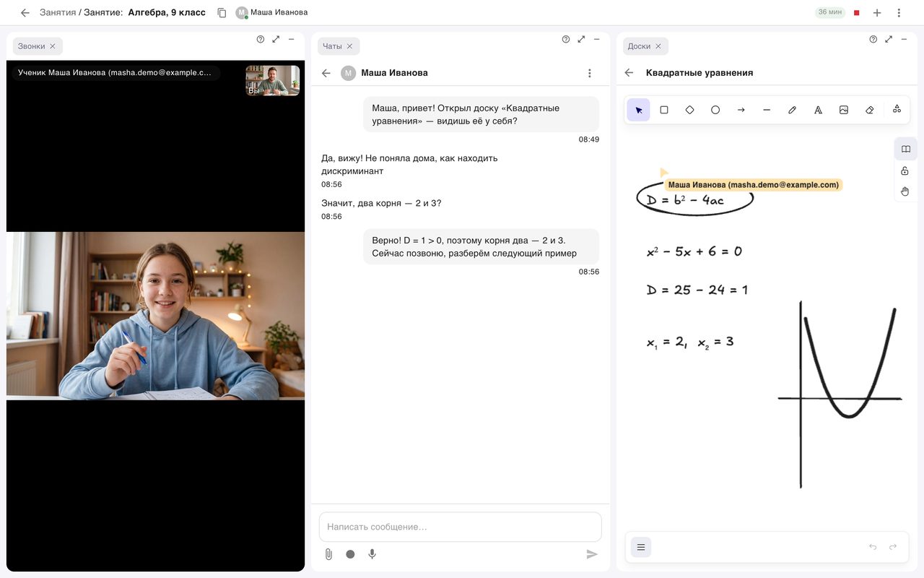Click the message input field

[460, 527]
